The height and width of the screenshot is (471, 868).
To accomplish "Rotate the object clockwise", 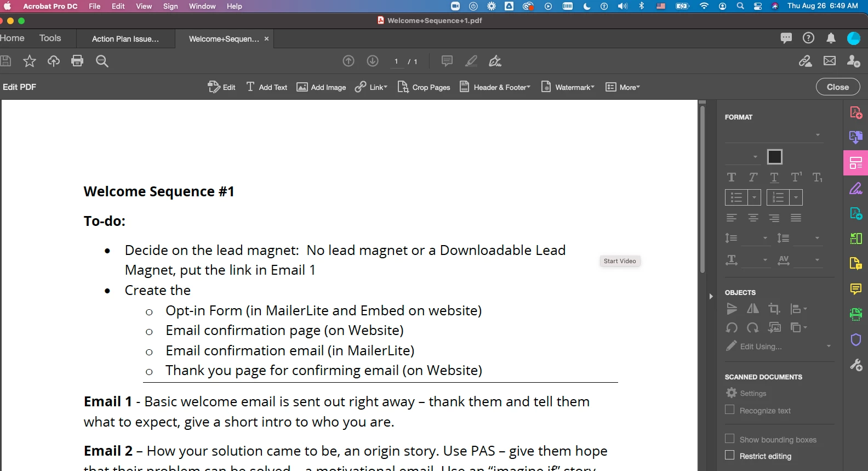I will pyautogui.click(x=753, y=327).
